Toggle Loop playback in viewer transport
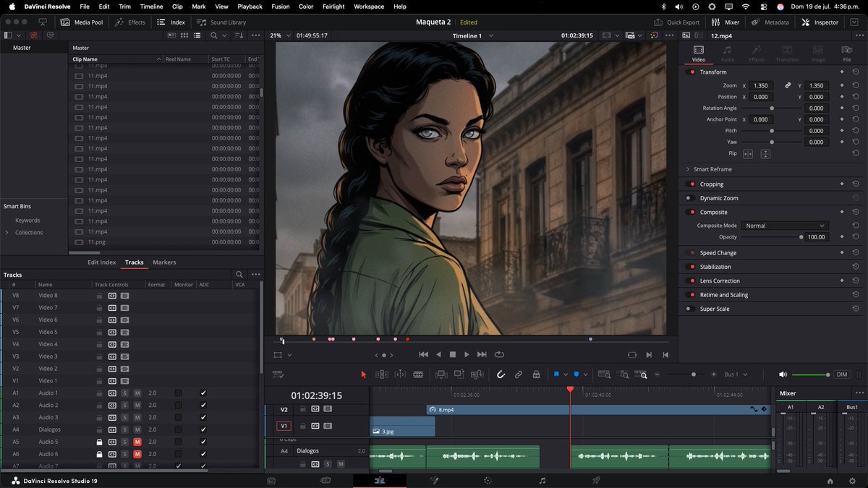Viewport: 868px width, 488px height. 498,354
